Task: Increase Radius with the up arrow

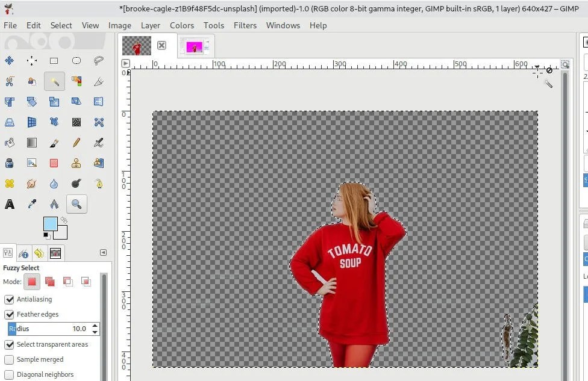Action: tap(95, 326)
